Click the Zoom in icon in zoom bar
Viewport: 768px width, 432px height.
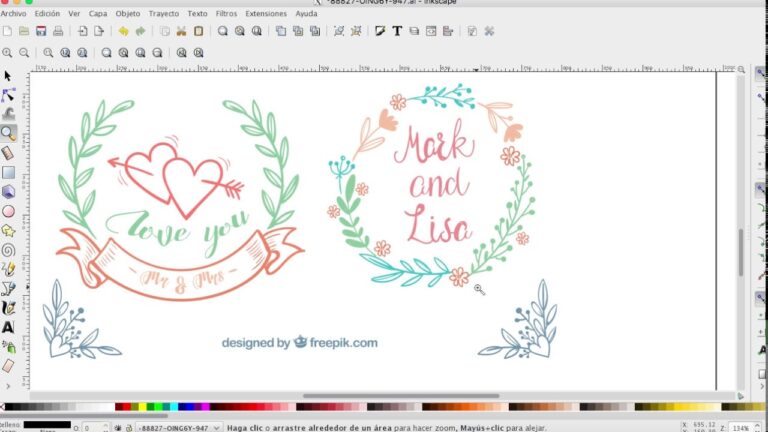(x=7, y=52)
